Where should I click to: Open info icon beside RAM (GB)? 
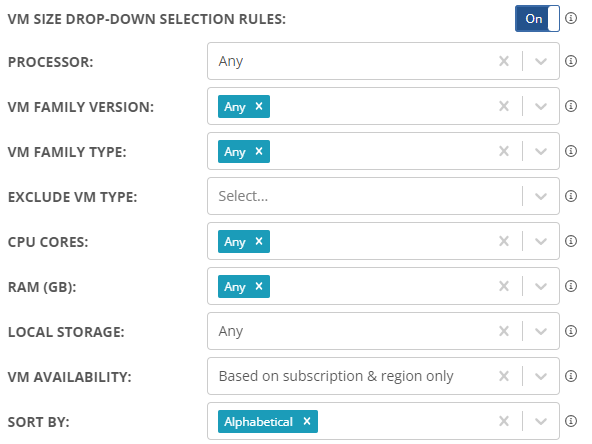570,286
